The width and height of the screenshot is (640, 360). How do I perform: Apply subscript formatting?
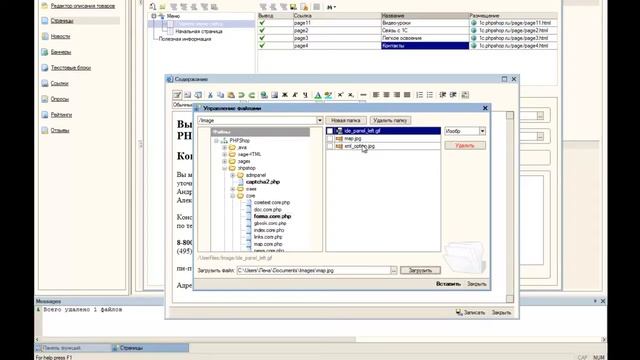pos(351,95)
